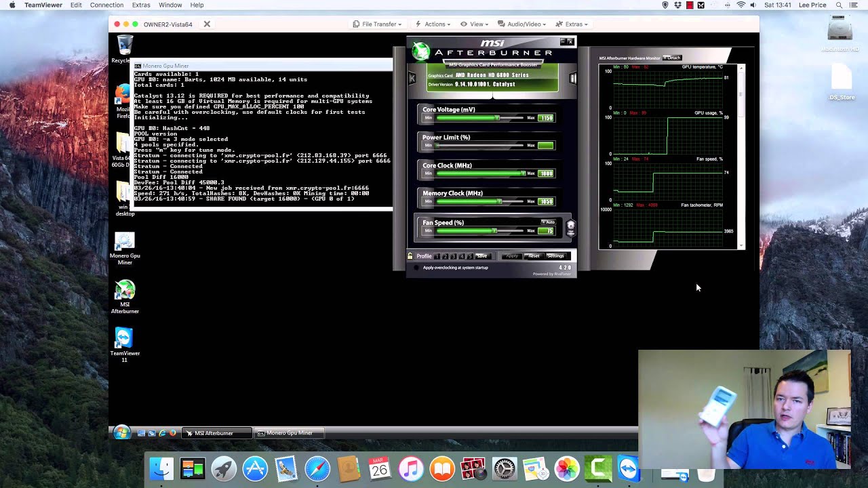
Task: Click the Windows Vista Start orb
Action: tap(121, 432)
